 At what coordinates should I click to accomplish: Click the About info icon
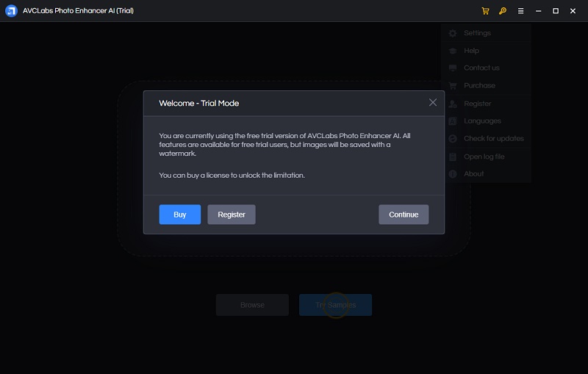[x=453, y=174]
